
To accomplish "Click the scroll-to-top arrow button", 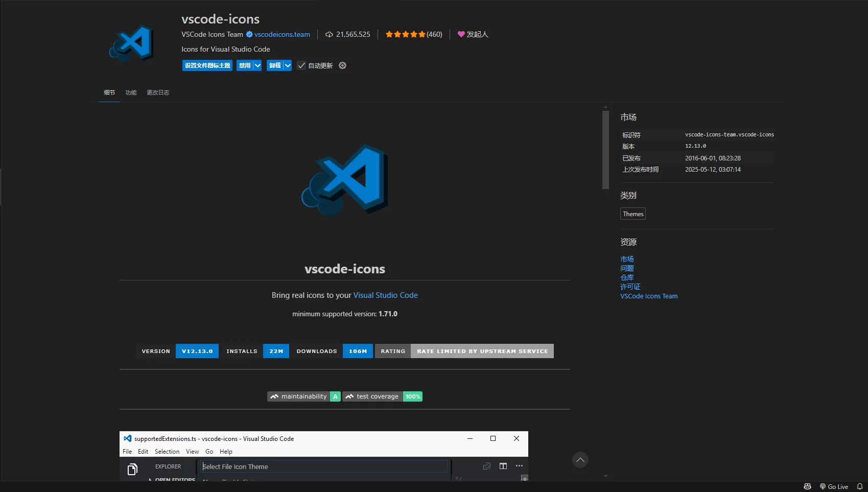I will [580, 460].
